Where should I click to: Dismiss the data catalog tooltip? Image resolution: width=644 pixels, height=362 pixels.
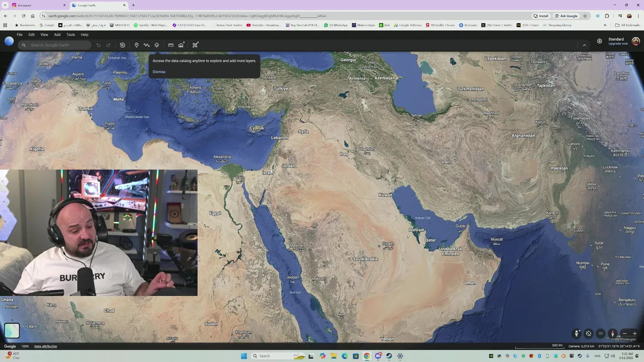159,72
